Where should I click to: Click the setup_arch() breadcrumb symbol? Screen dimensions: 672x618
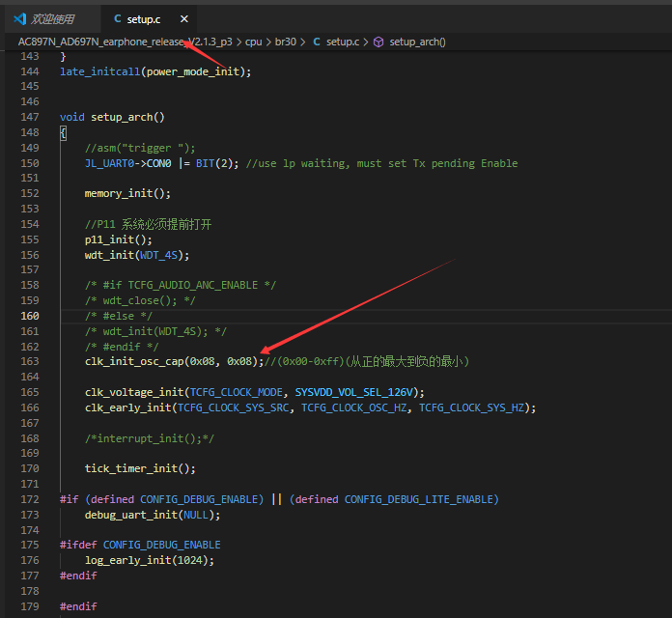(x=417, y=42)
